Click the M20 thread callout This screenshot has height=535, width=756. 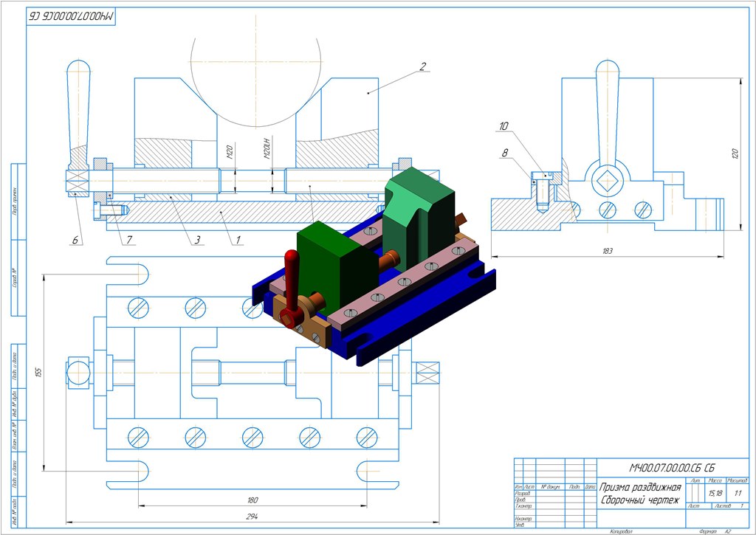click(230, 151)
